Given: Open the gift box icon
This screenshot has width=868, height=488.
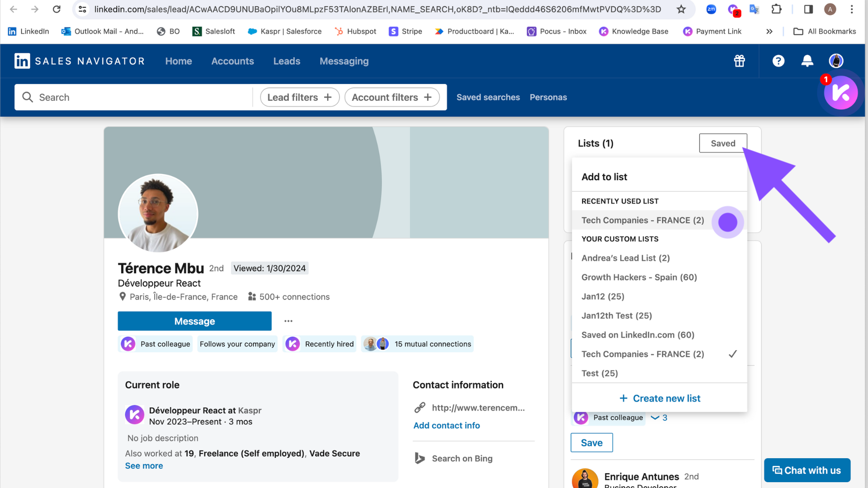Looking at the screenshot, I should pyautogui.click(x=740, y=61).
